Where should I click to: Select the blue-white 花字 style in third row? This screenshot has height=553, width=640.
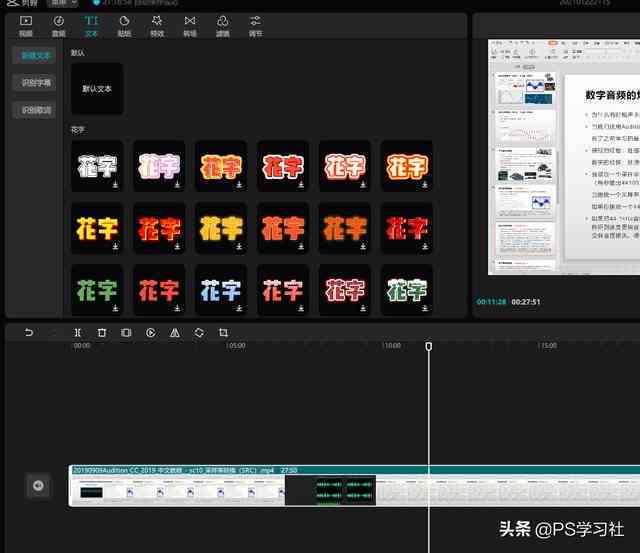(x=221, y=290)
